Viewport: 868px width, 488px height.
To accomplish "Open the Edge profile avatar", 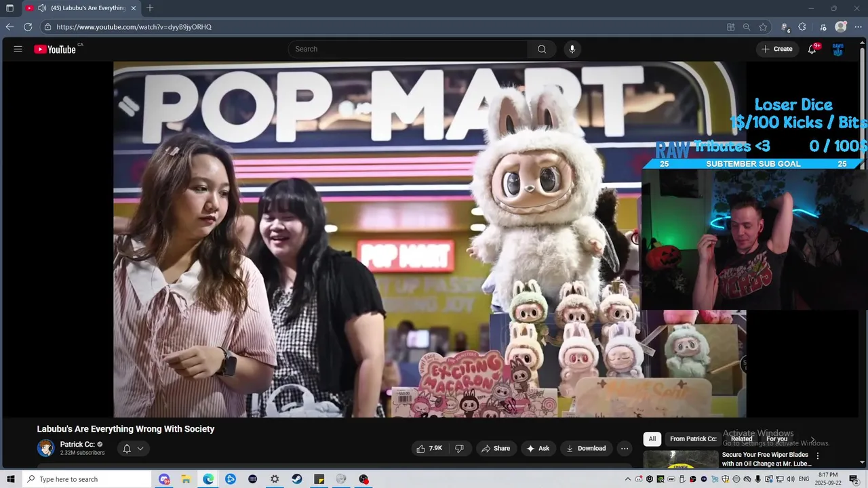I will tap(841, 27).
